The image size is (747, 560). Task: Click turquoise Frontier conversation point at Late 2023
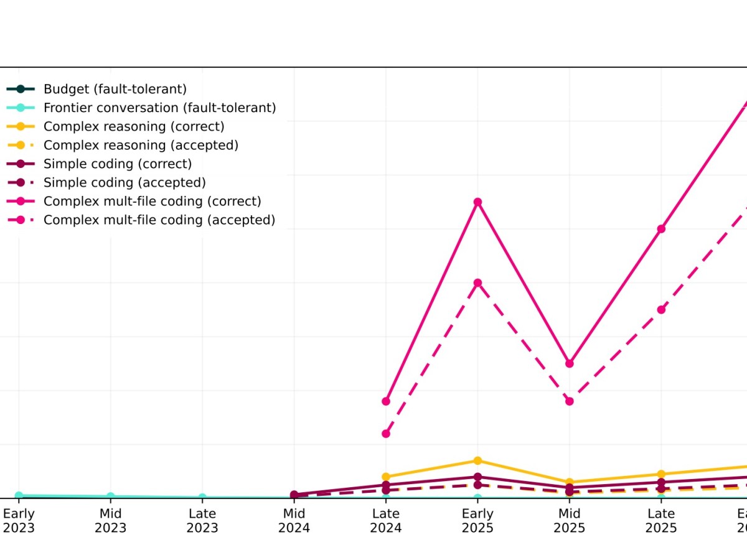[x=202, y=498]
